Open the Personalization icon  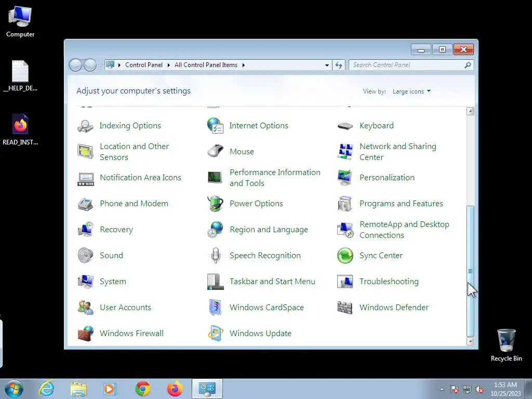point(345,178)
